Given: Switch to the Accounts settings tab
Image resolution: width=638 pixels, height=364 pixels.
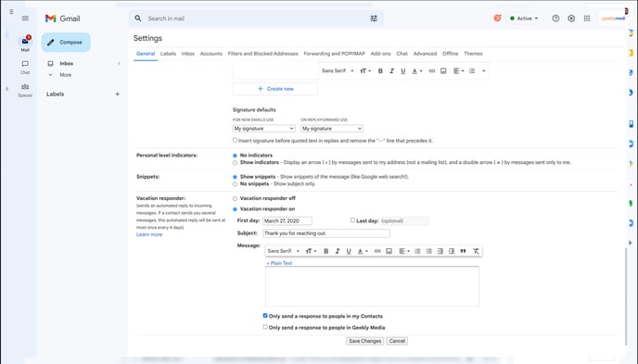Looking at the screenshot, I should point(211,54).
